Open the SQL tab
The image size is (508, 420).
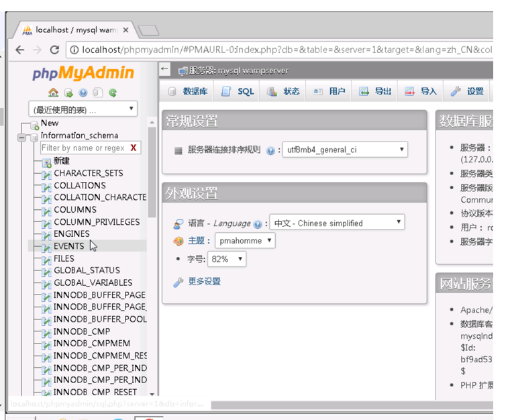238,92
